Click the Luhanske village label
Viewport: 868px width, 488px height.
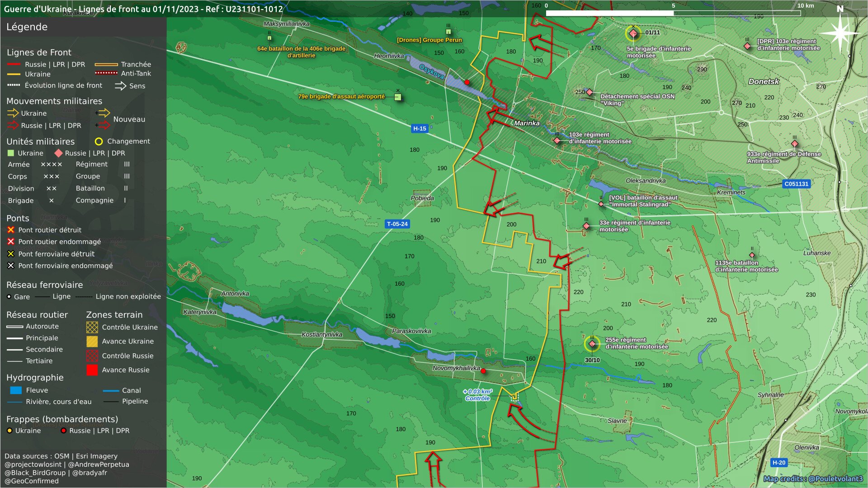coord(817,253)
